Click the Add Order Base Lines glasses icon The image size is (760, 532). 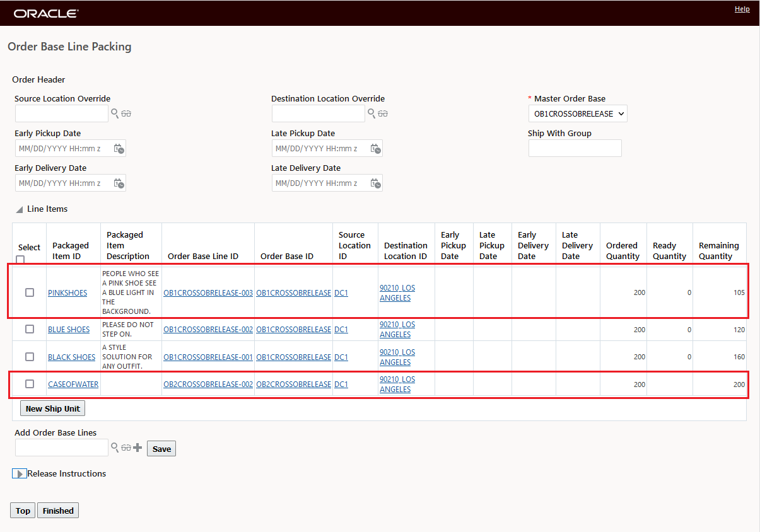tap(126, 448)
